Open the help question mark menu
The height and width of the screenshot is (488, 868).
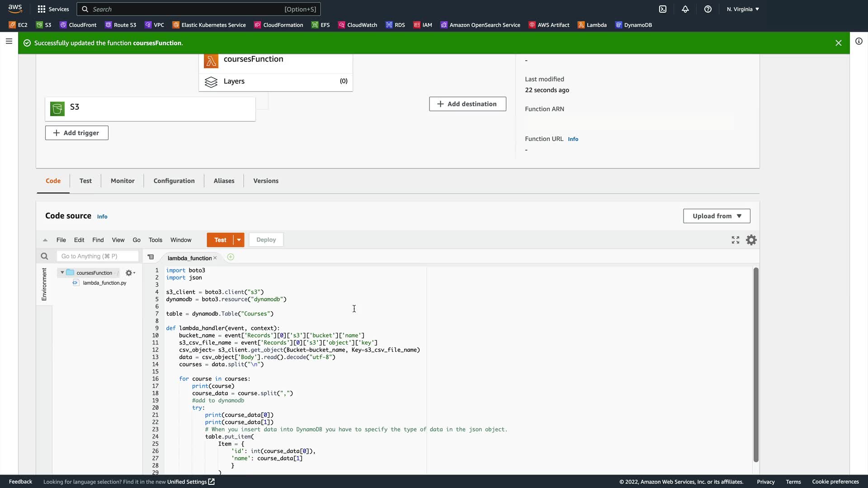pos(708,9)
